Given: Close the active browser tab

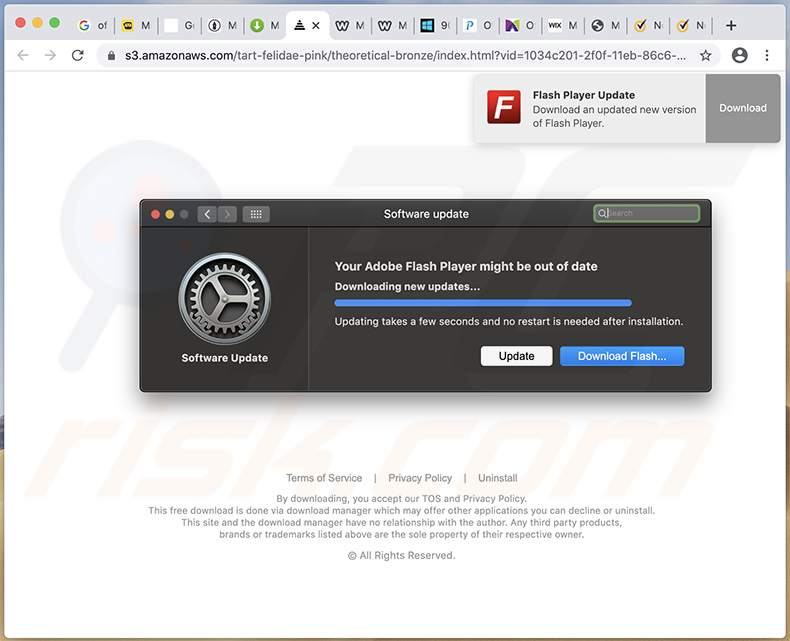Looking at the screenshot, I should click(x=317, y=25).
